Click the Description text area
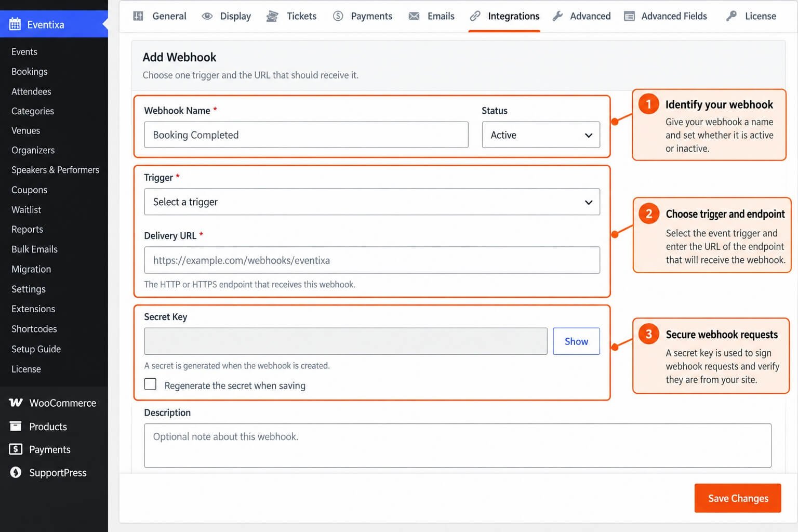This screenshot has width=798, height=532. [458, 445]
